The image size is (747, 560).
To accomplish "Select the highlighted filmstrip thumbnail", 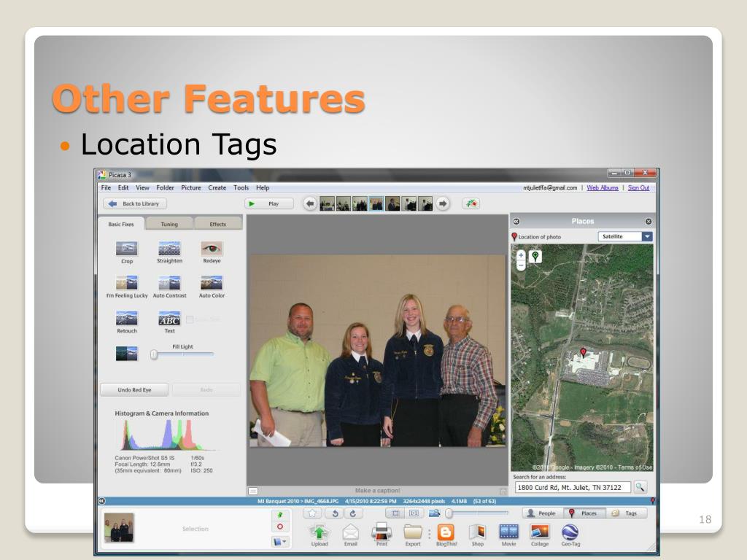I will tap(376, 204).
